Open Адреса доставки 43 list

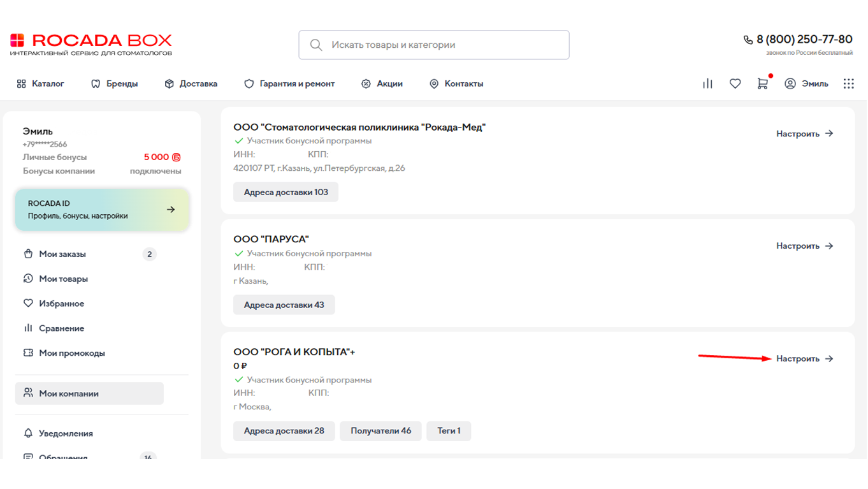point(284,305)
